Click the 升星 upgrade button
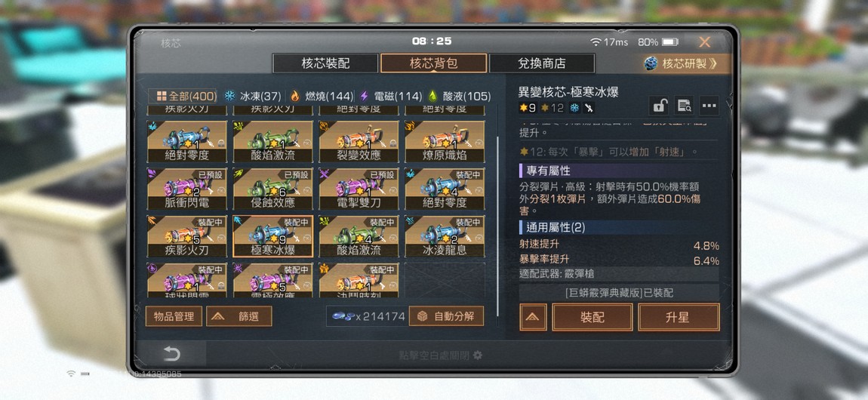This screenshot has width=868, height=400. [x=679, y=318]
